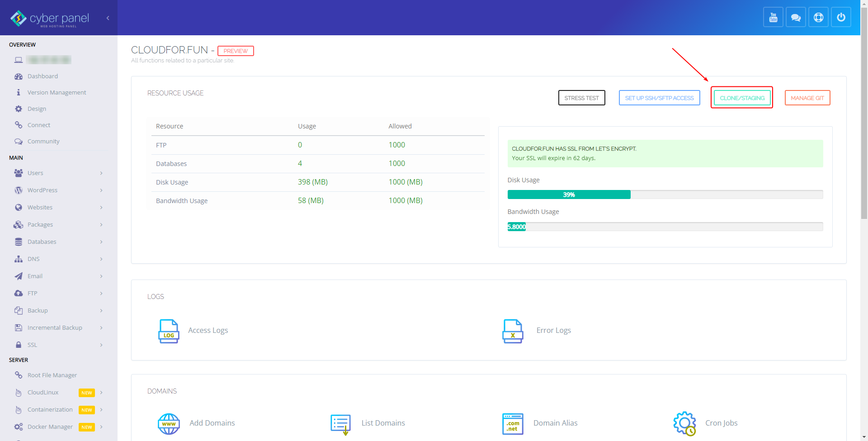Screen dimensions: 868x441
Task: Click the Cyber Panel logo
Action: 50,19
